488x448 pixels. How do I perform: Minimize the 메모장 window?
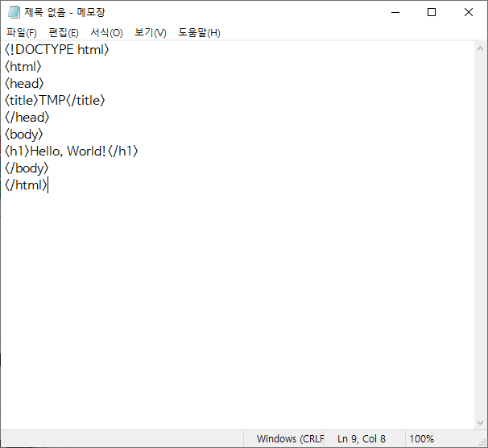coord(395,12)
